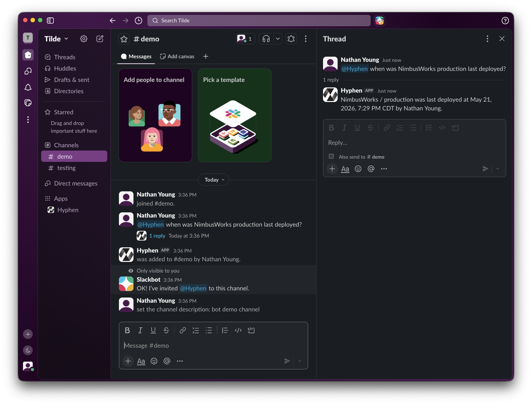Open Directories in the sidebar
Viewport: 532px width, 405px height.
click(74, 91)
